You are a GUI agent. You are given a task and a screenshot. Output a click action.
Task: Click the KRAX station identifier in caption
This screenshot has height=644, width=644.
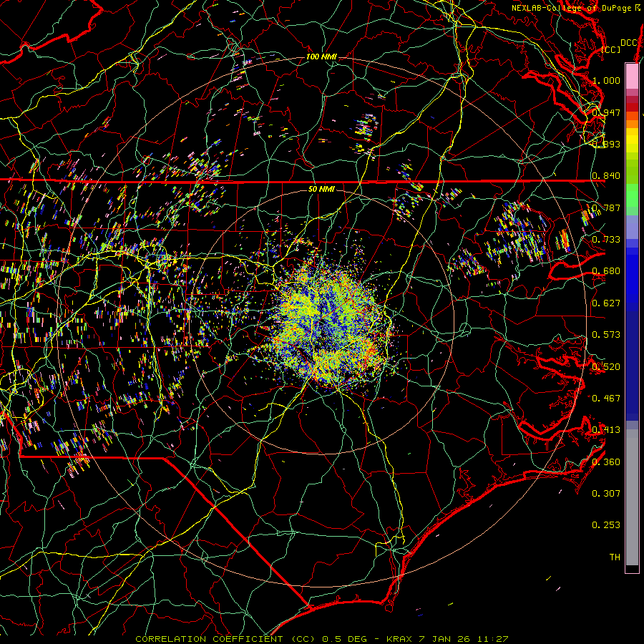click(x=399, y=639)
